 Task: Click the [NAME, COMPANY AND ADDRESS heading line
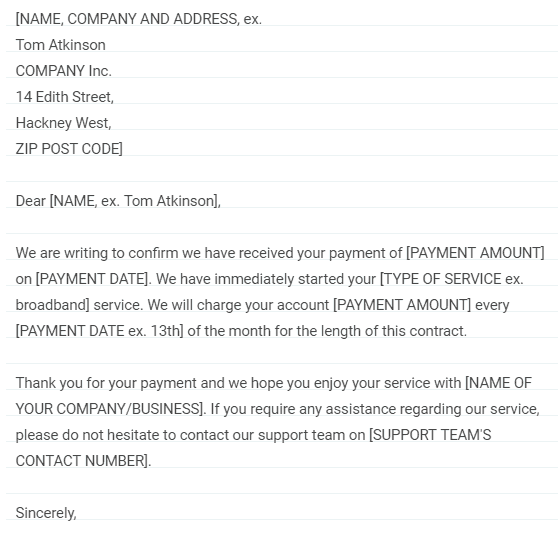coord(139,19)
